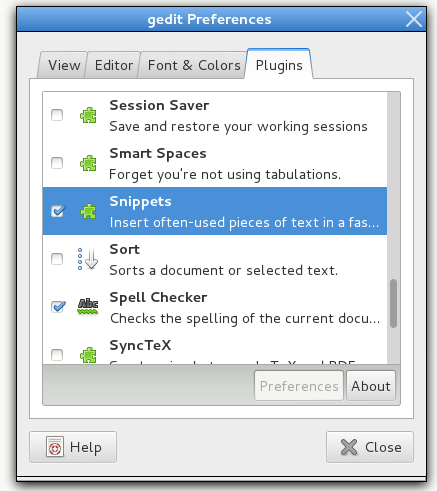Enable the SyncTeX plugin checkbox
Image resolution: width=437 pixels, height=491 pixels.
point(57,355)
